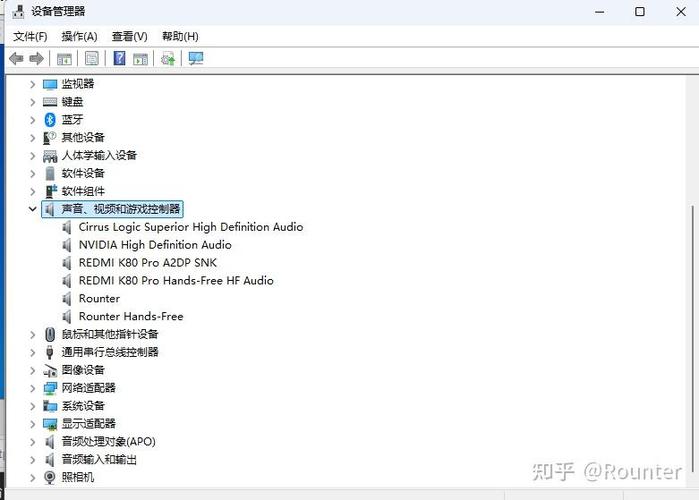Collapse the 声音、视频和游戏控制器 node
The image size is (699, 500).
[33, 209]
